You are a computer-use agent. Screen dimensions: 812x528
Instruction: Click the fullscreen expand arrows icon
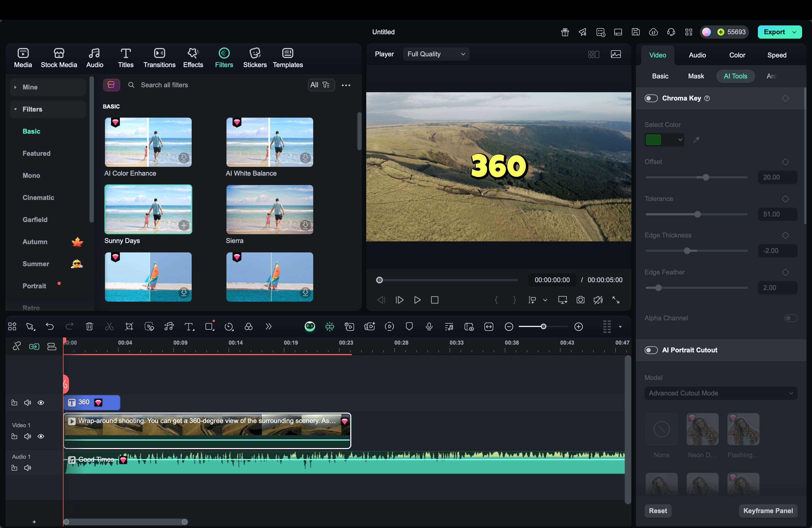(x=616, y=300)
